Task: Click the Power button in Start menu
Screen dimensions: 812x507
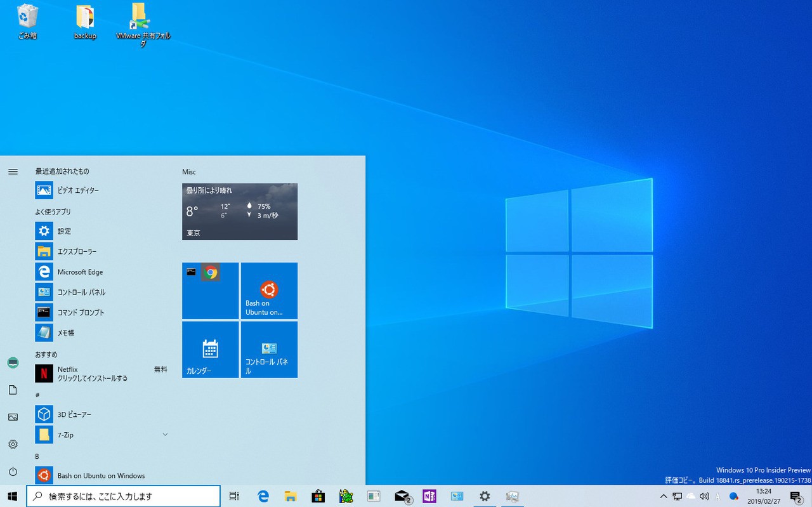Action: 13,471
